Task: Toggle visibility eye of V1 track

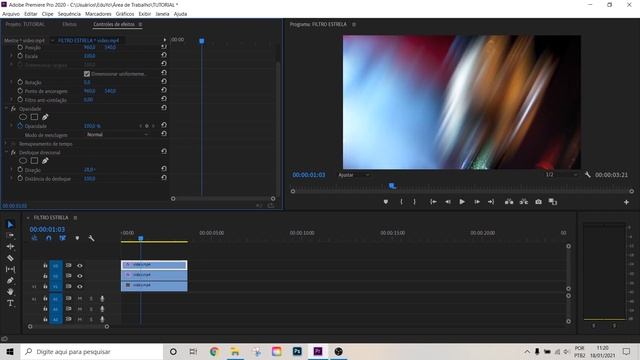Action: pyautogui.click(x=80, y=287)
